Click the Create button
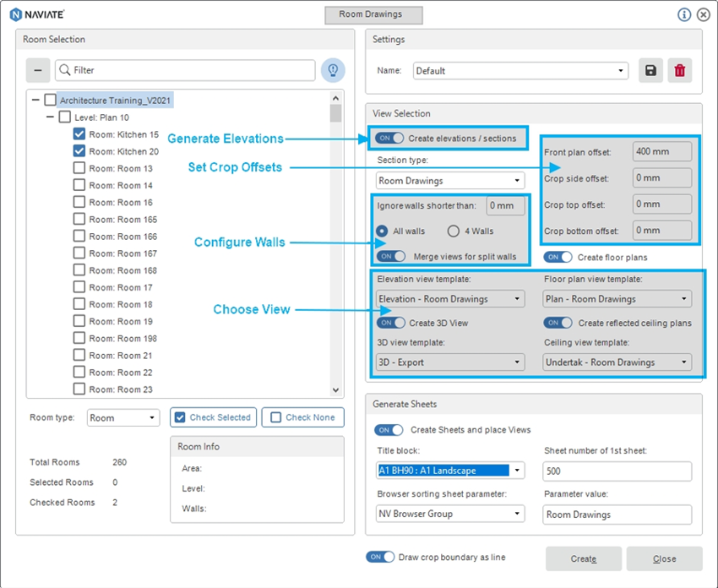Image resolution: width=718 pixels, height=588 pixels. click(584, 558)
